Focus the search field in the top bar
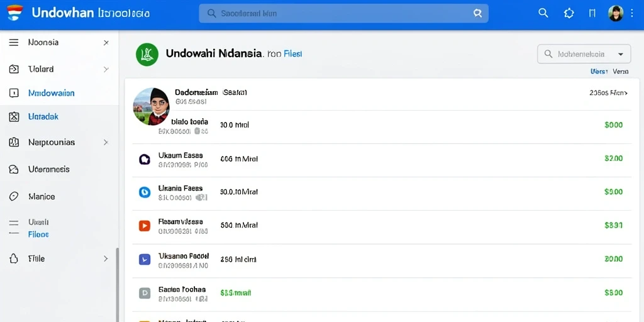This screenshot has height=322, width=644. point(343,13)
